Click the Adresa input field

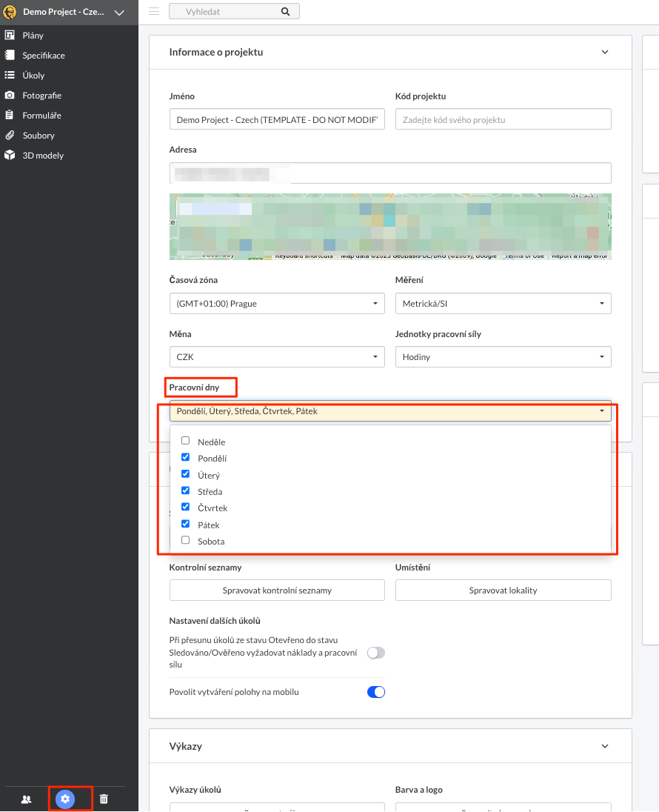click(390, 173)
